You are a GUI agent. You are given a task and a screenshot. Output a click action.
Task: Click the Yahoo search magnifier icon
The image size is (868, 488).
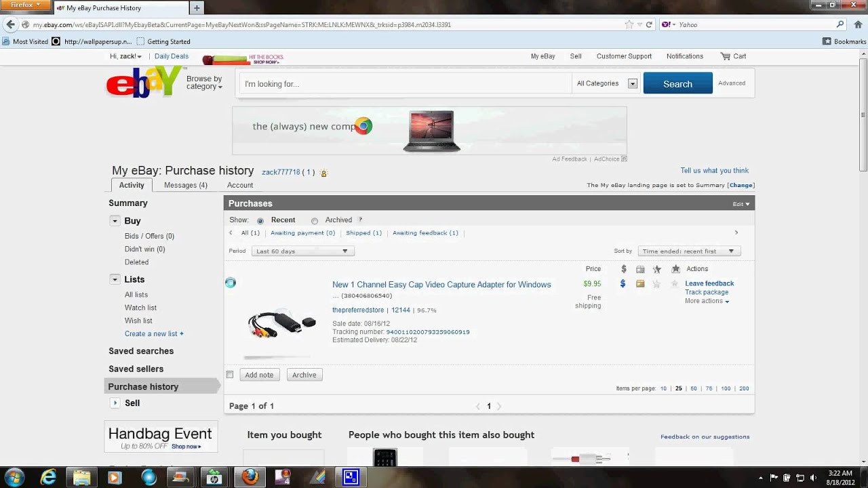coord(840,24)
